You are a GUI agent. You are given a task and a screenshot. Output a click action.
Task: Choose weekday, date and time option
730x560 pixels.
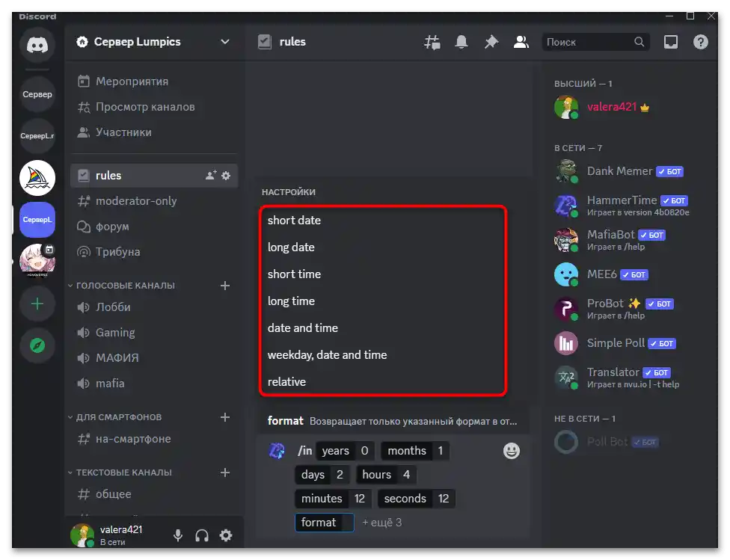[x=383, y=354]
